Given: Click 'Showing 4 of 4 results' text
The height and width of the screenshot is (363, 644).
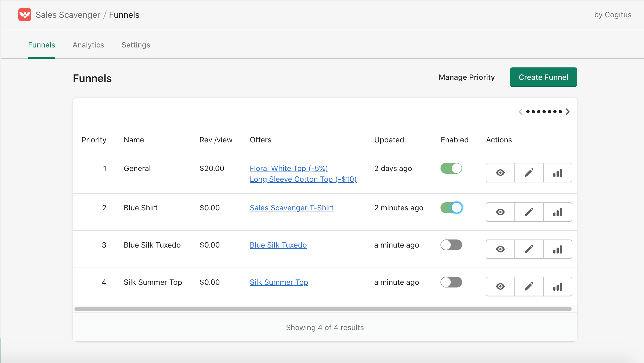Looking at the screenshot, I should coord(325,327).
